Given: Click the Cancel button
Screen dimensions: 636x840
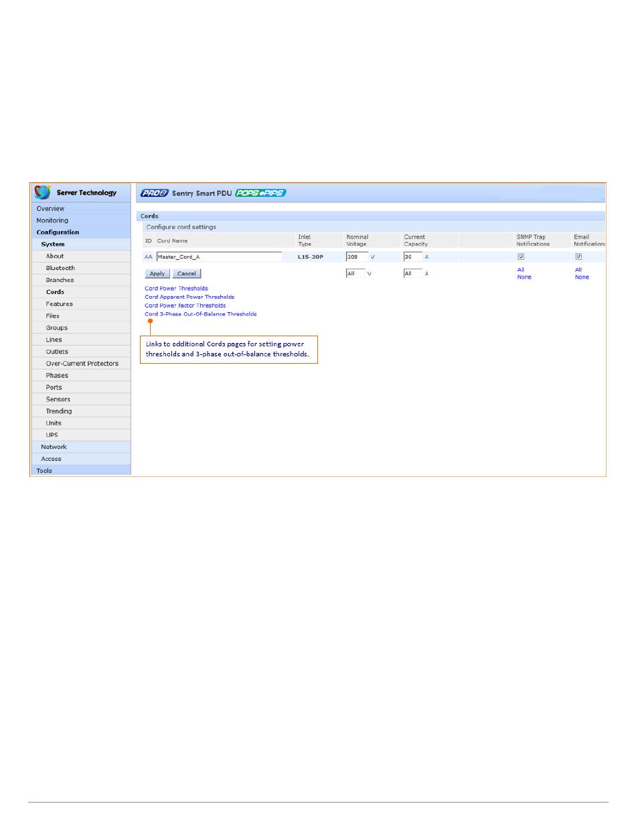Looking at the screenshot, I should (x=187, y=273).
